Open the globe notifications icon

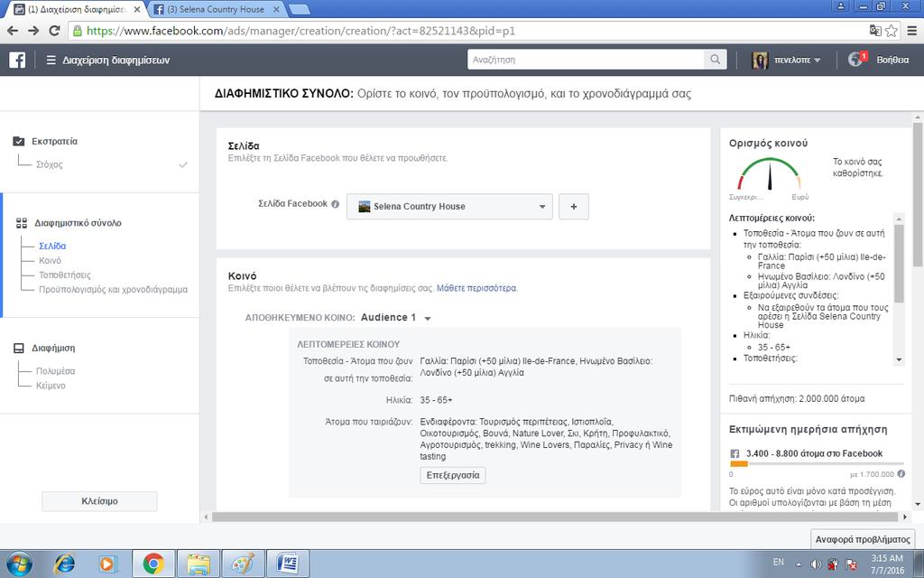[855, 60]
